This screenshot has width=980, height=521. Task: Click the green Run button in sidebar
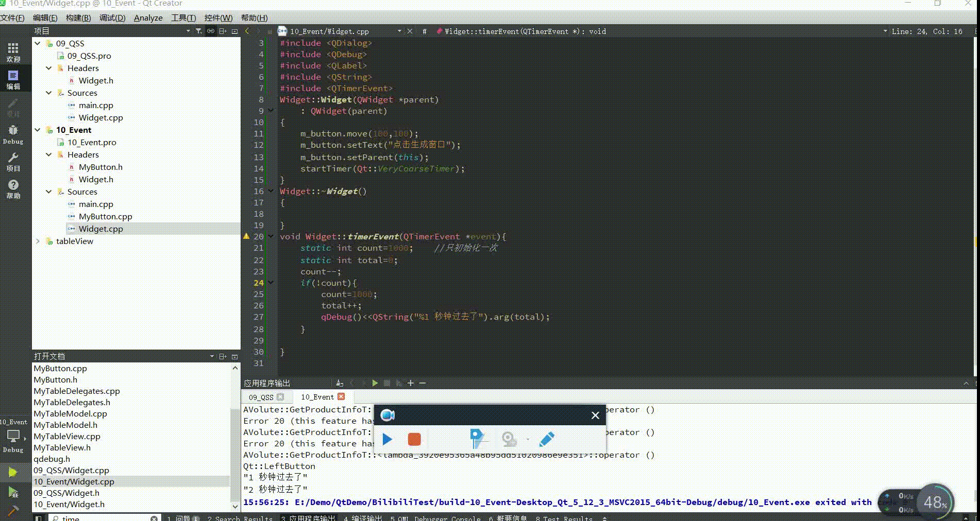(x=13, y=472)
